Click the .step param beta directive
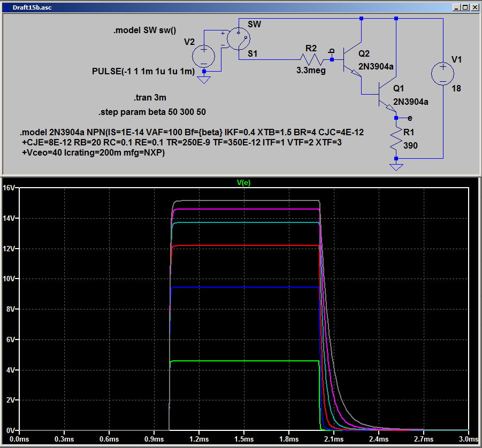482x448 pixels. pos(152,112)
